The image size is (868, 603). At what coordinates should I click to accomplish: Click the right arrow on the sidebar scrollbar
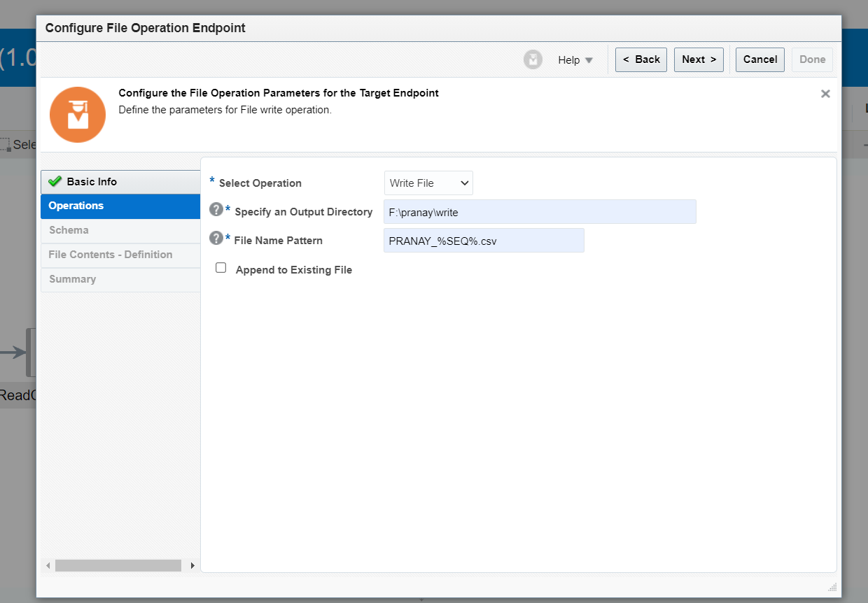pyautogui.click(x=192, y=565)
